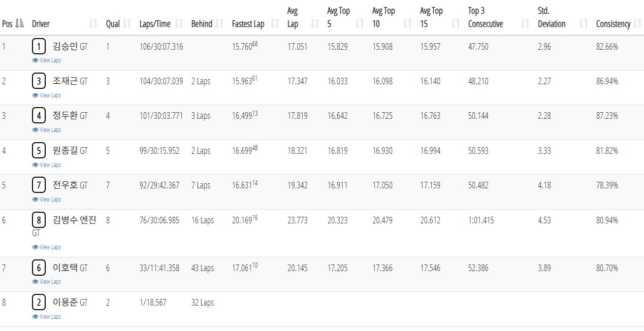Screen dimensions: 644x331
Task: Click car number 2 badge for 이용준
Action: [x=39, y=303]
